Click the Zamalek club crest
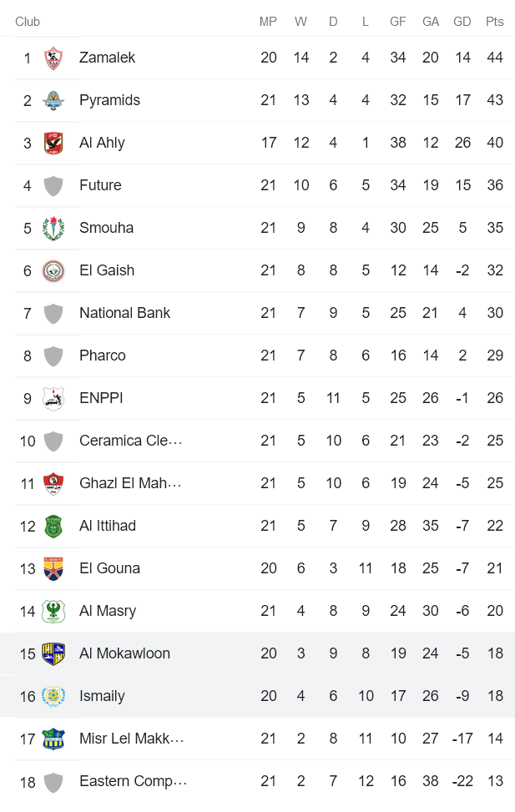Screen dimensions: 515x812 (52, 58)
